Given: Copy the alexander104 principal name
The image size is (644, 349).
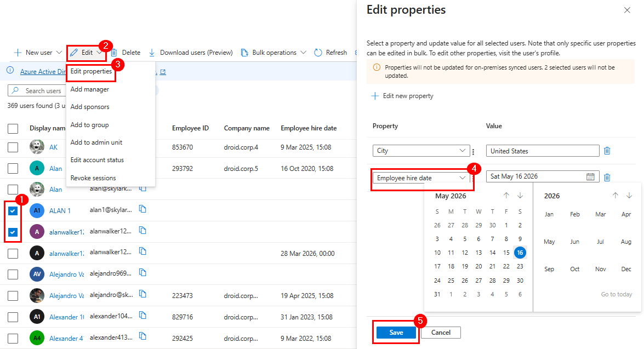Looking at the screenshot, I should [143, 316].
